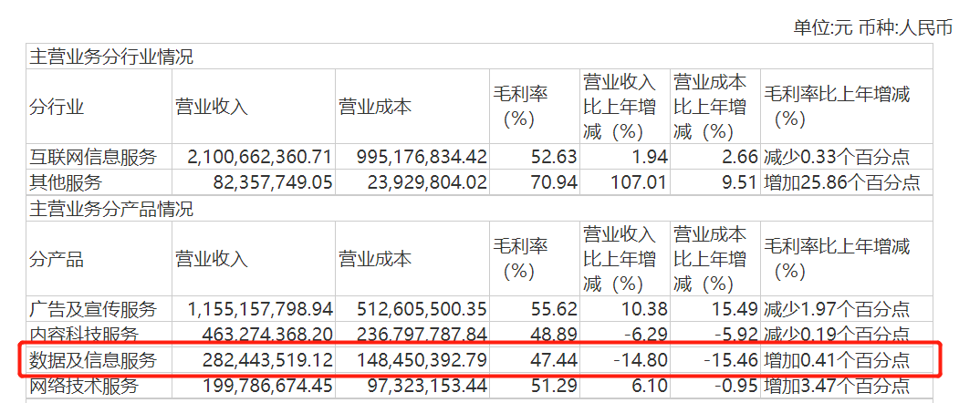The width and height of the screenshot is (980, 403).
Task: Click revenue change value '10.38'
Action: 642,309
